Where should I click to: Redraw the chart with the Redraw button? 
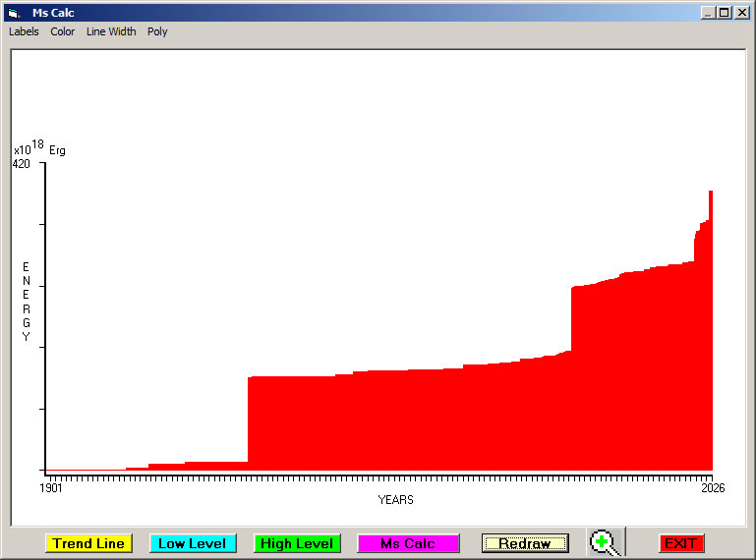(x=525, y=543)
